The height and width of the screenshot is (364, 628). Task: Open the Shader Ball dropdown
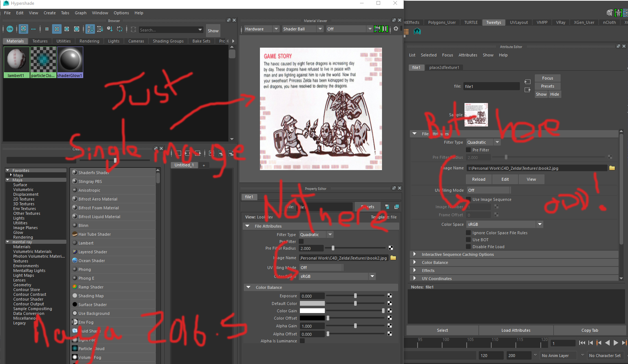[x=302, y=29]
